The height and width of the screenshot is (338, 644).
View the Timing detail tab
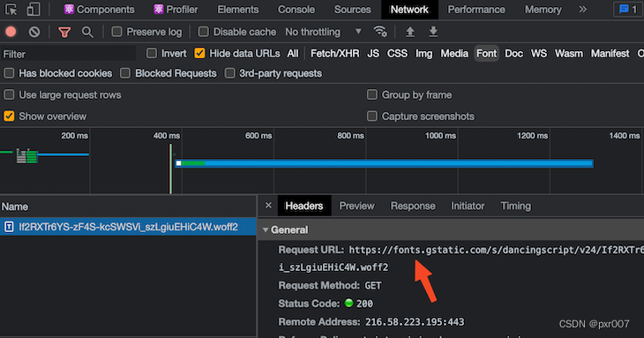[515, 206]
